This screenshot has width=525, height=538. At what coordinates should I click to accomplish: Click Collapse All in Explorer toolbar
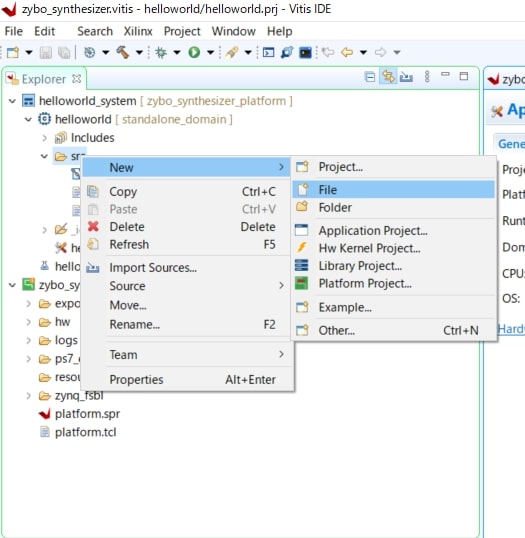(370, 77)
